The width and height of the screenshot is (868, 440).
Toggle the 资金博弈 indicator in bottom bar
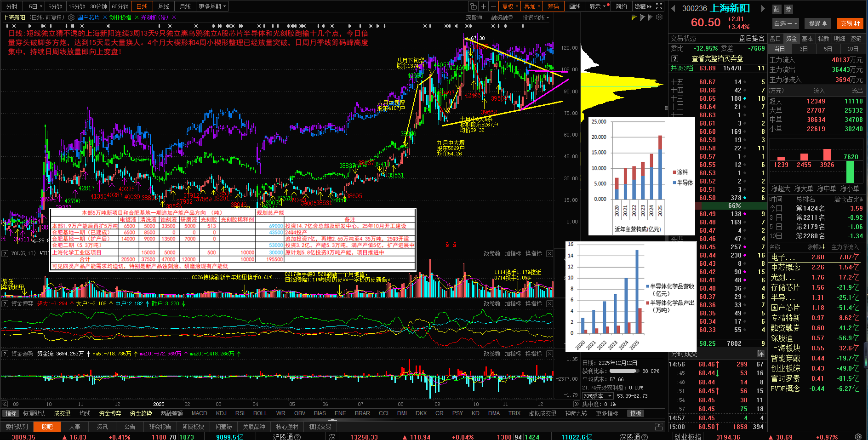pyautogui.click(x=110, y=413)
